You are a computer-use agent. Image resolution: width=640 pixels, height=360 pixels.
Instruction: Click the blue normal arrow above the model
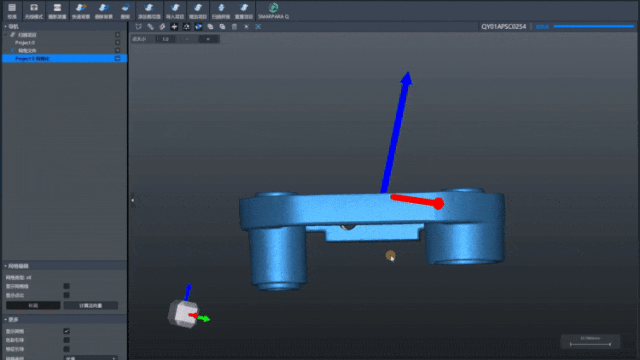click(396, 133)
